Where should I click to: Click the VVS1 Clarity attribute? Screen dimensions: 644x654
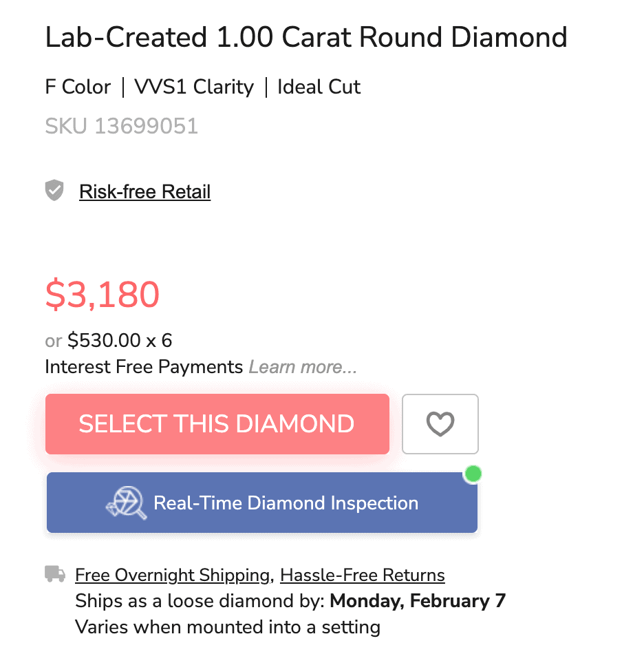[194, 87]
